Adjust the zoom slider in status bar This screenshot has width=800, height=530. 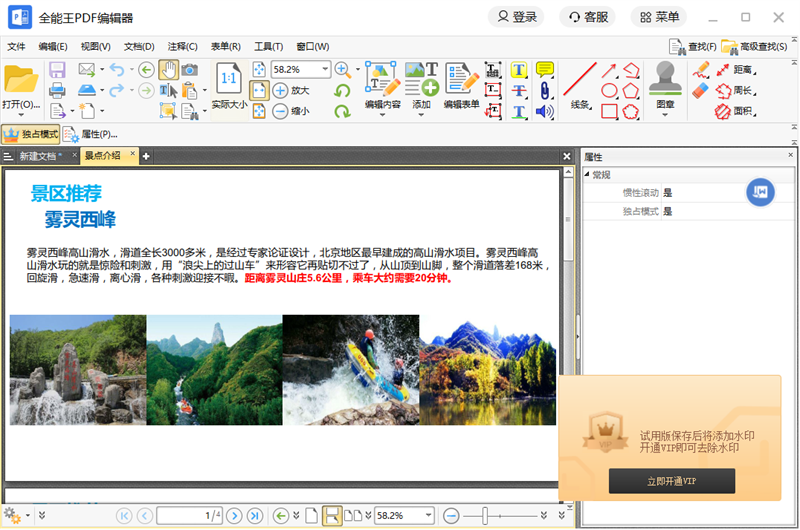point(486,516)
